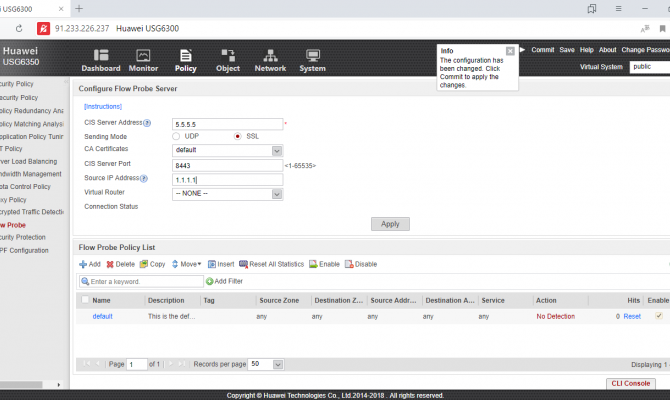Image resolution: width=670 pixels, height=400 pixels.
Task: Open the CLI Console
Action: point(631,383)
